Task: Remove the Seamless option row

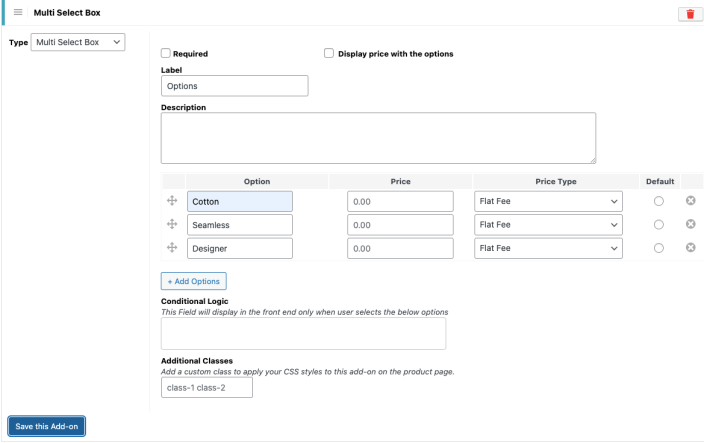Action: [690, 224]
